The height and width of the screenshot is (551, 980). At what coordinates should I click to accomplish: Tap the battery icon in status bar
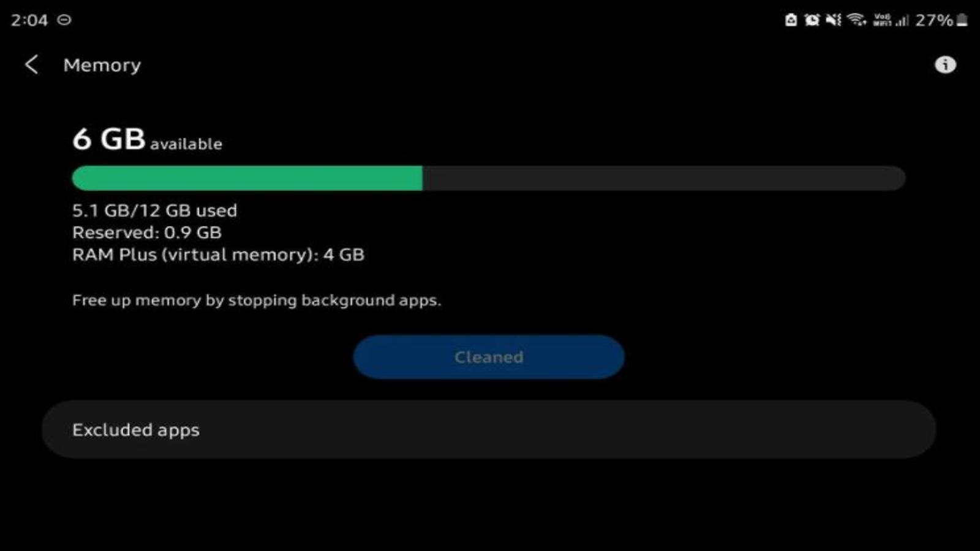(962, 20)
